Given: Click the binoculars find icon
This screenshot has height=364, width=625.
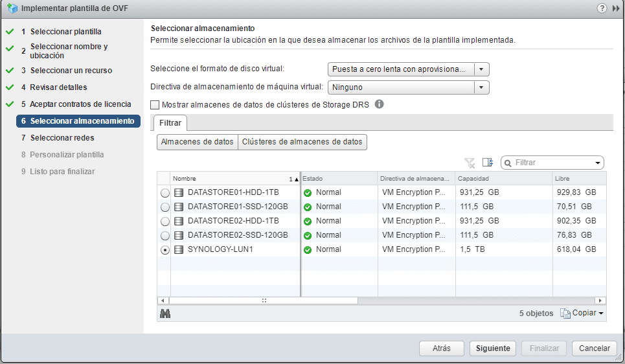Looking at the screenshot, I should [x=165, y=313].
